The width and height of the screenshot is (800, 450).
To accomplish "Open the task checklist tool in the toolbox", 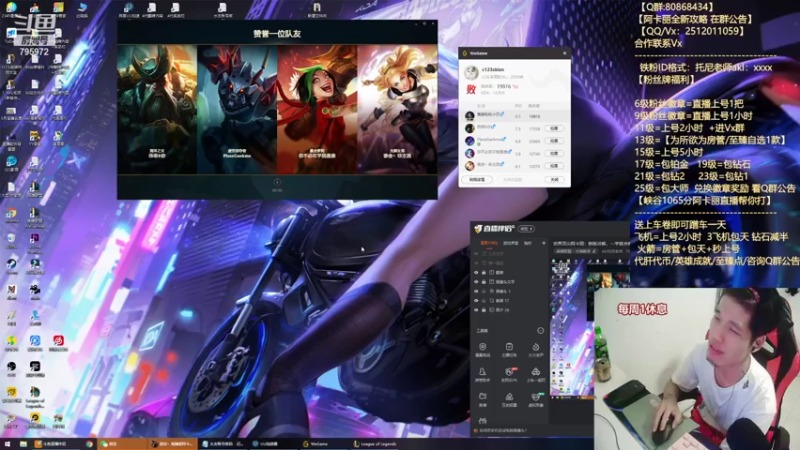I will [x=509, y=349].
